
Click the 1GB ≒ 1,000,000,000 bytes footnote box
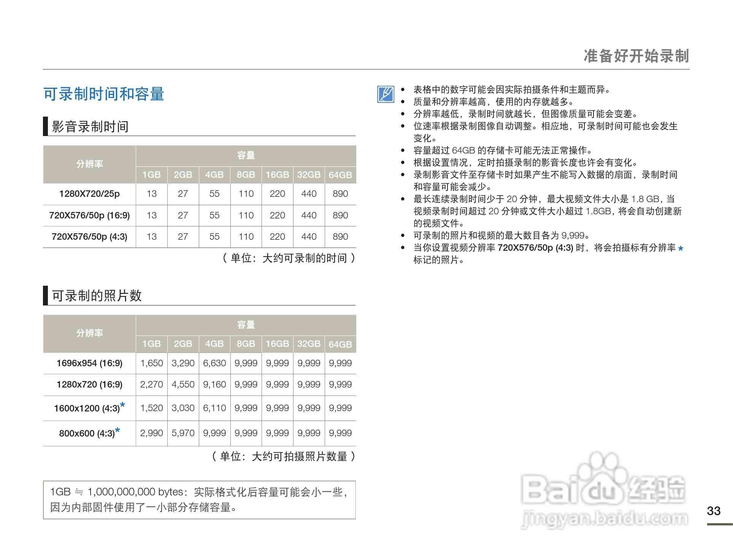click(x=199, y=500)
